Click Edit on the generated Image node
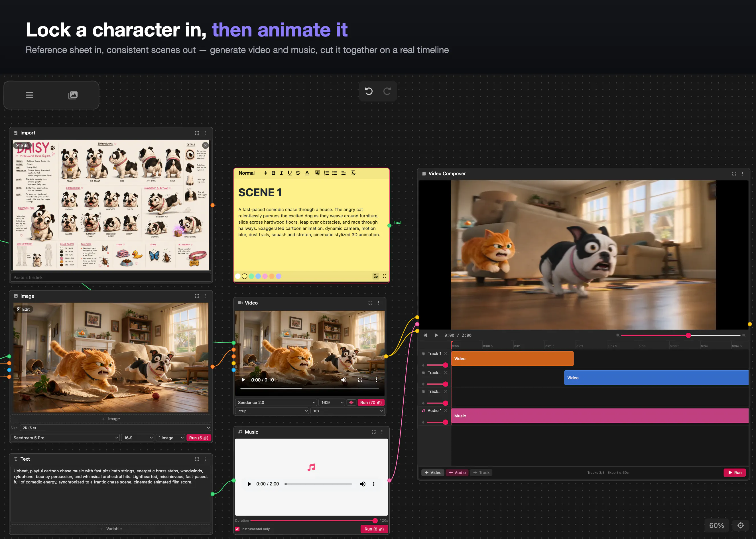Viewport: 756px width, 539px height. click(23, 309)
